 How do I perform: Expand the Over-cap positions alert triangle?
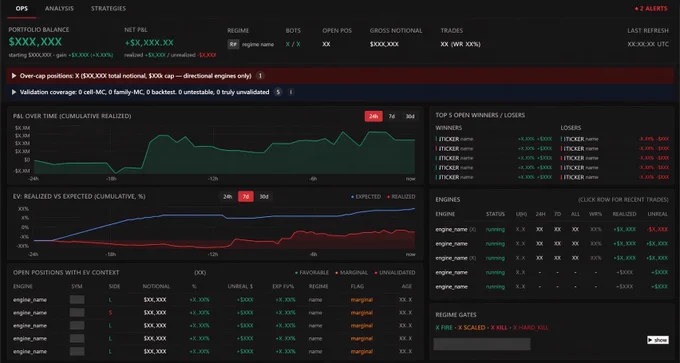coord(14,76)
